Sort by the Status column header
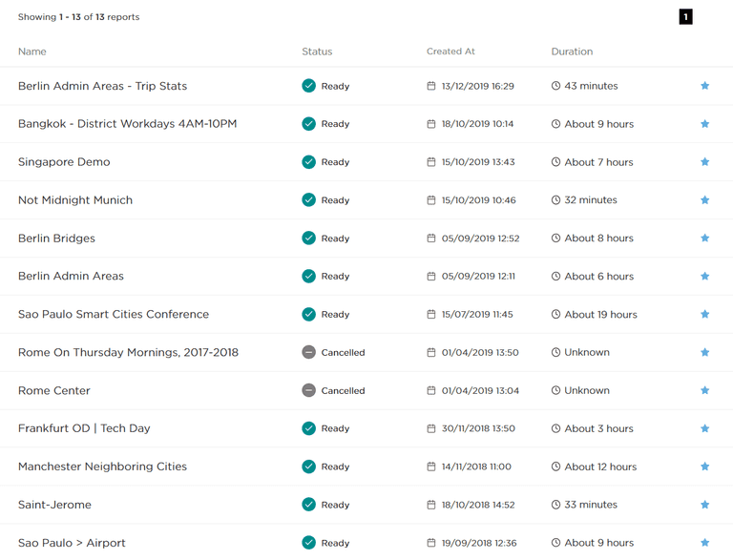Viewport: 733px width, 560px height. [x=317, y=52]
